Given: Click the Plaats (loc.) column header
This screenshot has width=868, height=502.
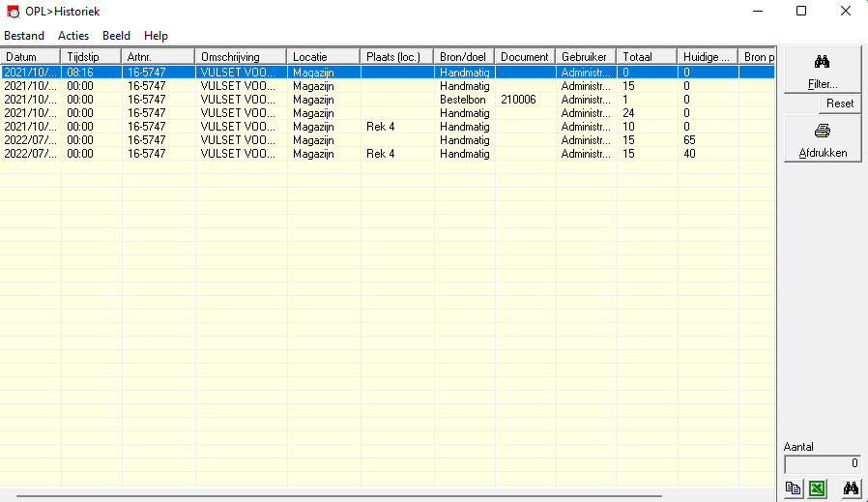Looking at the screenshot, I should [397, 56].
